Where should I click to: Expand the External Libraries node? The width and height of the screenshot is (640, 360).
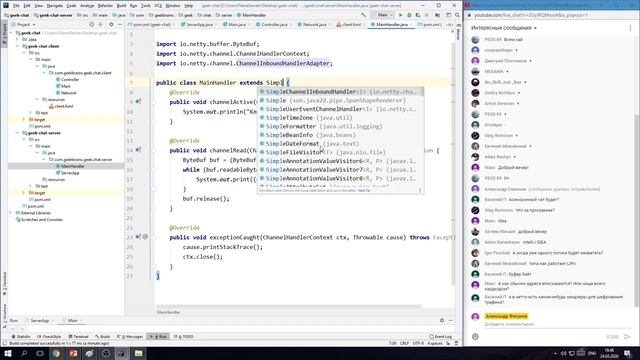[11, 213]
